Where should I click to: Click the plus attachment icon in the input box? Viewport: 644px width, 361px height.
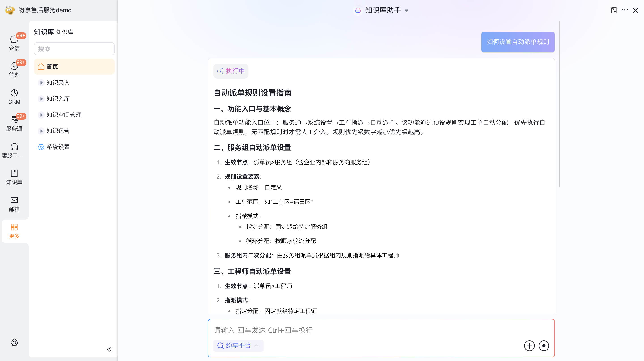pyautogui.click(x=529, y=346)
